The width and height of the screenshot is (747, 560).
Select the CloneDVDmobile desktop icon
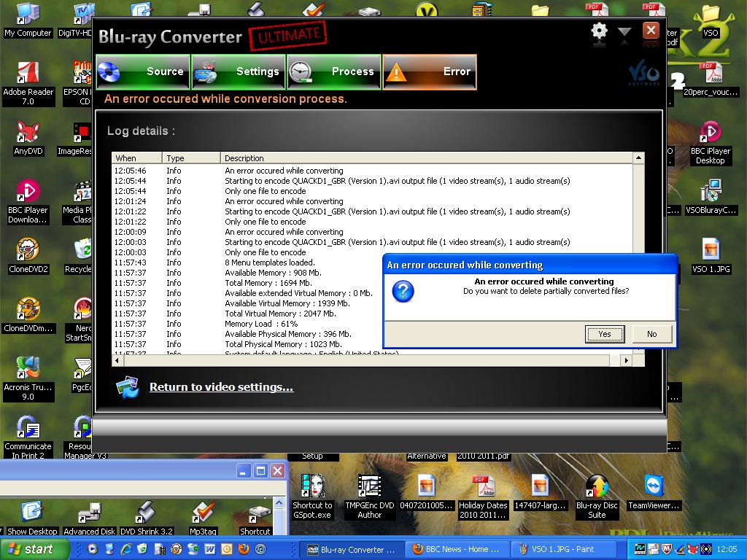pos(28,315)
